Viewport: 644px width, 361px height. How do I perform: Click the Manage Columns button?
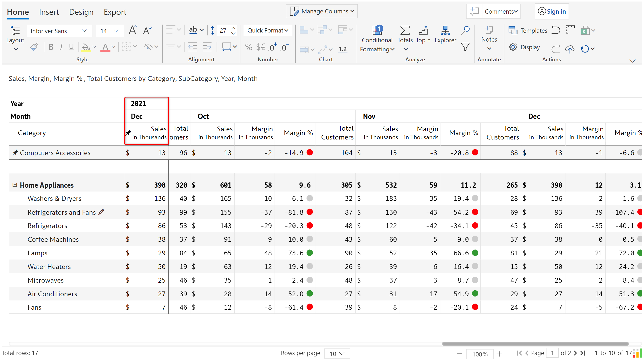322,11
